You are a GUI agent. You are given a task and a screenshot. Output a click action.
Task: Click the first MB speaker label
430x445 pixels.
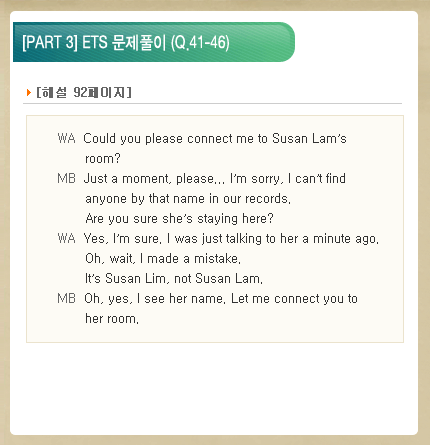click(x=66, y=178)
